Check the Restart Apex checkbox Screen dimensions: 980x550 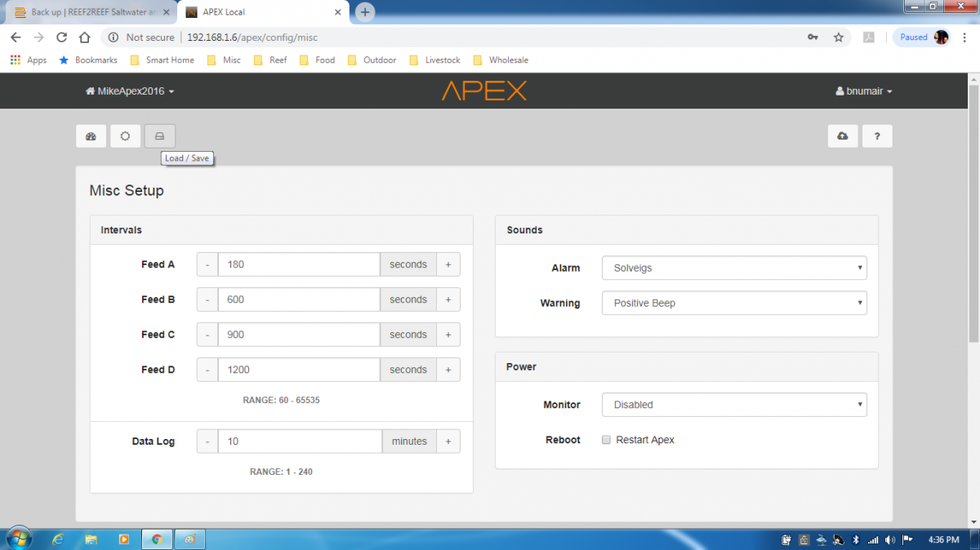click(x=606, y=440)
